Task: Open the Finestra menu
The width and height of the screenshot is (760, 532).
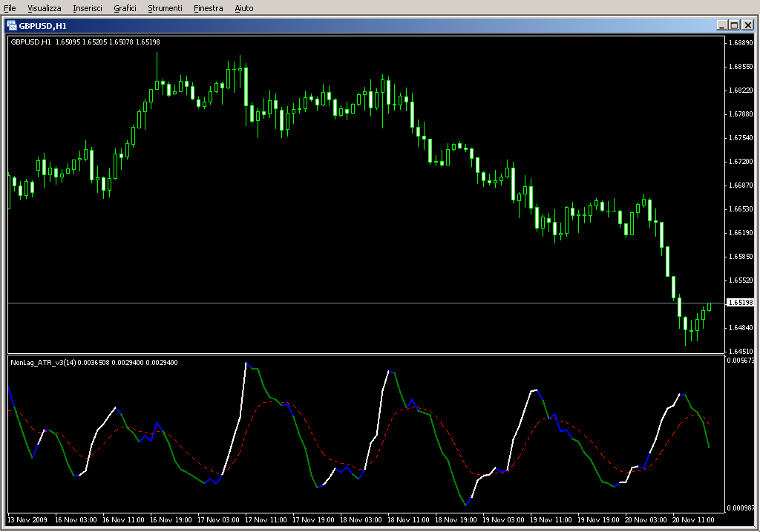Action: click(208, 8)
